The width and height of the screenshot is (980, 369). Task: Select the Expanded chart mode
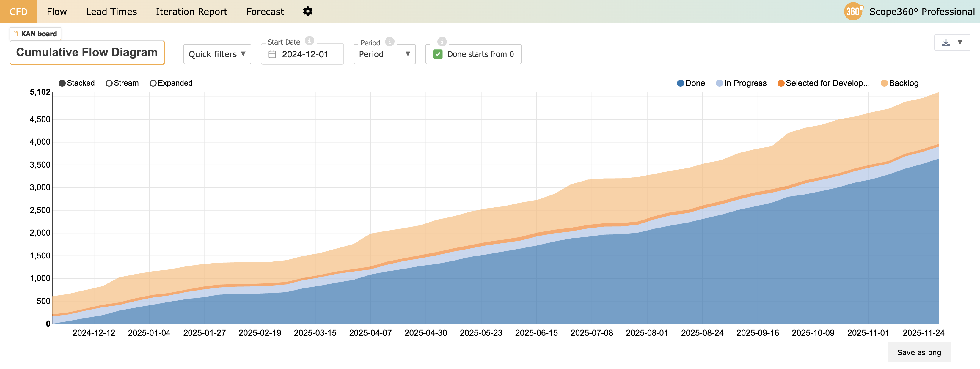153,83
